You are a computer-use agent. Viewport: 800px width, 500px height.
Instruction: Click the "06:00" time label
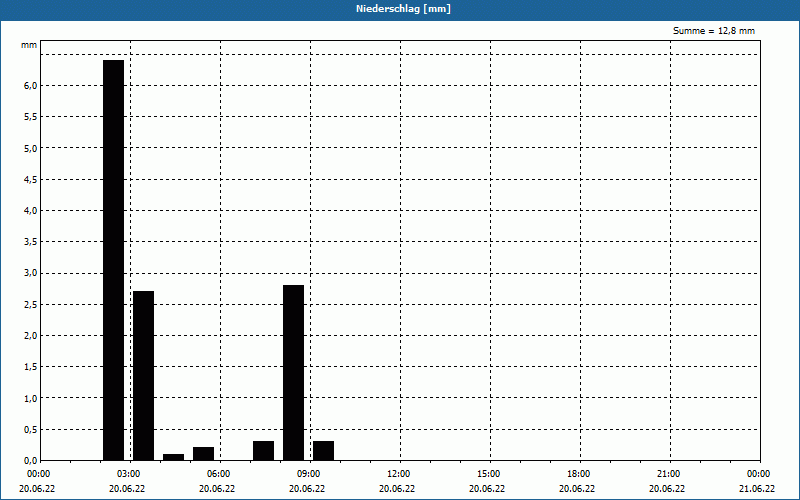[x=218, y=474]
